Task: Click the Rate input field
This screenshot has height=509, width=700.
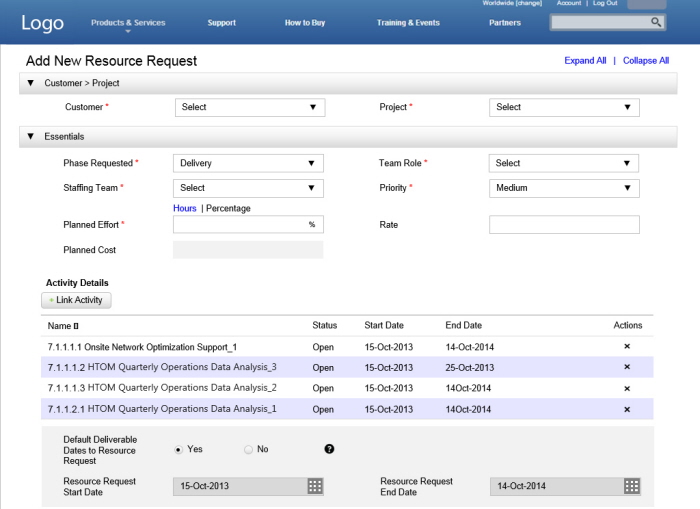Action: coord(564,225)
